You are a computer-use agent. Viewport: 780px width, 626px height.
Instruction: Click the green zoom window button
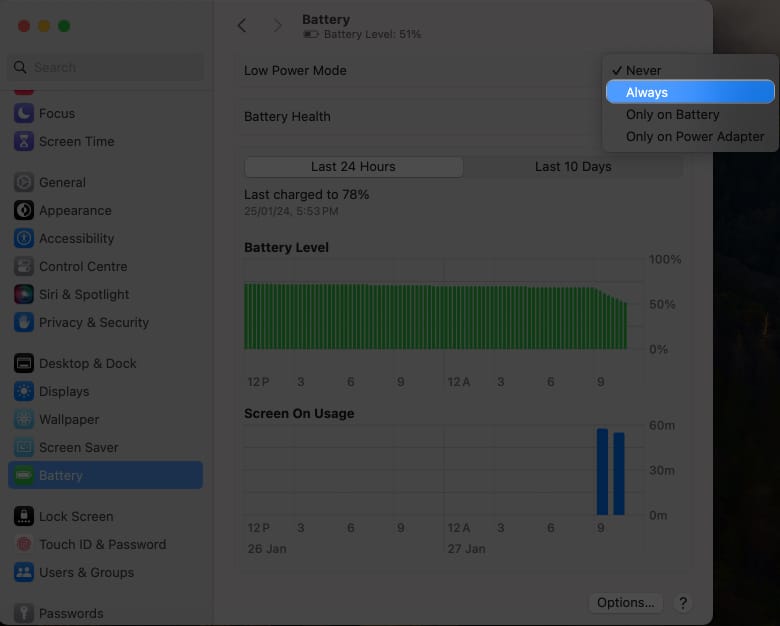[x=64, y=26]
